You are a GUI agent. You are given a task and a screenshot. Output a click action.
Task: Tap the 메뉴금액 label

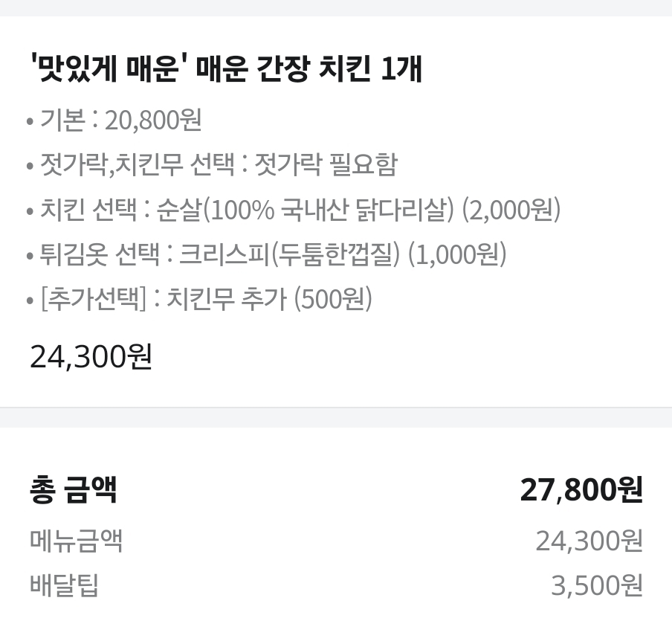tap(77, 541)
